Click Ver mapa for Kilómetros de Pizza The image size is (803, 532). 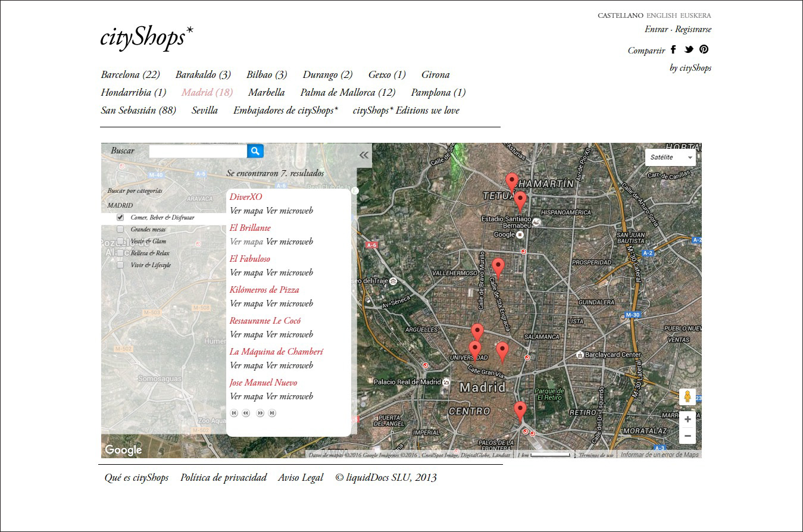click(246, 303)
